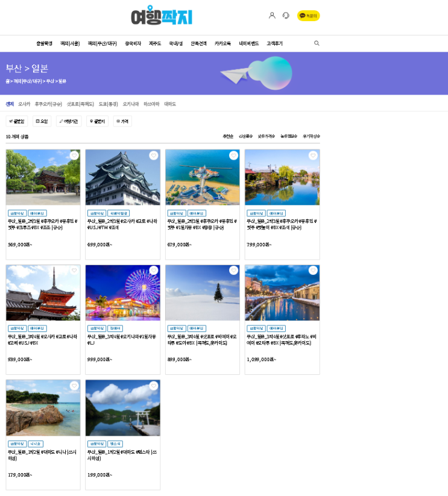Image resolution: width=448 pixels, height=496 pixels.
Task: Open the Ferris wheel photo of 999,000원 tour
Action: coord(123,293)
